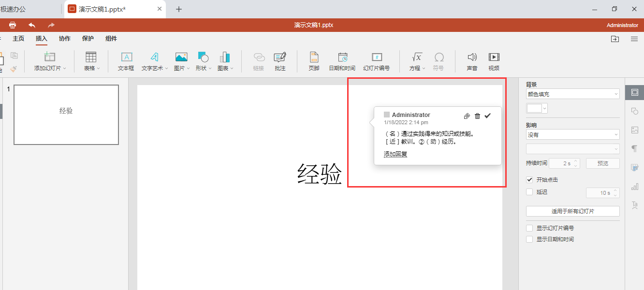Insert an image via 图片 icon
The image size is (644, 290).
click(x=181, y=57)
